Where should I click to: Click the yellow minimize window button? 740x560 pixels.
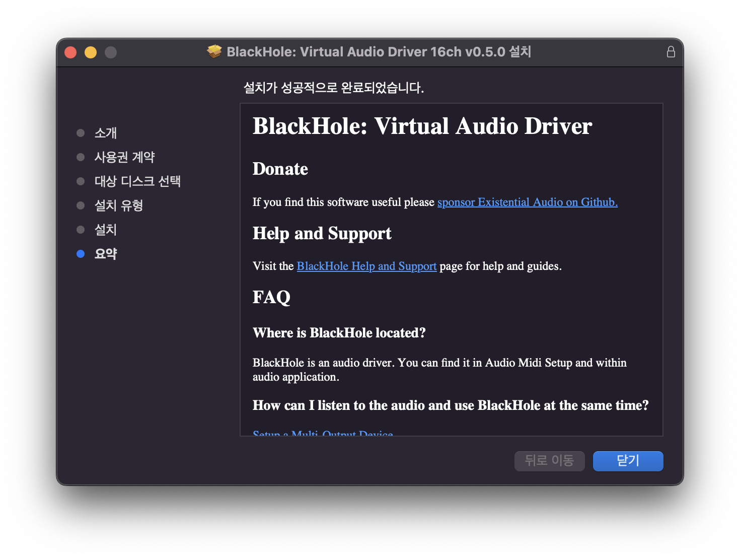91,52
